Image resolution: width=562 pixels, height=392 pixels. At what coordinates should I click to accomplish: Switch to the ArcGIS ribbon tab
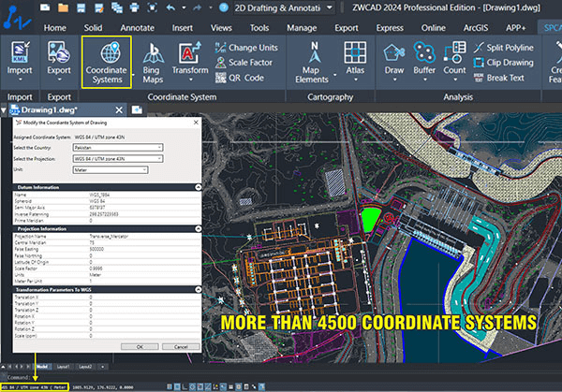(x=476, y=28)
